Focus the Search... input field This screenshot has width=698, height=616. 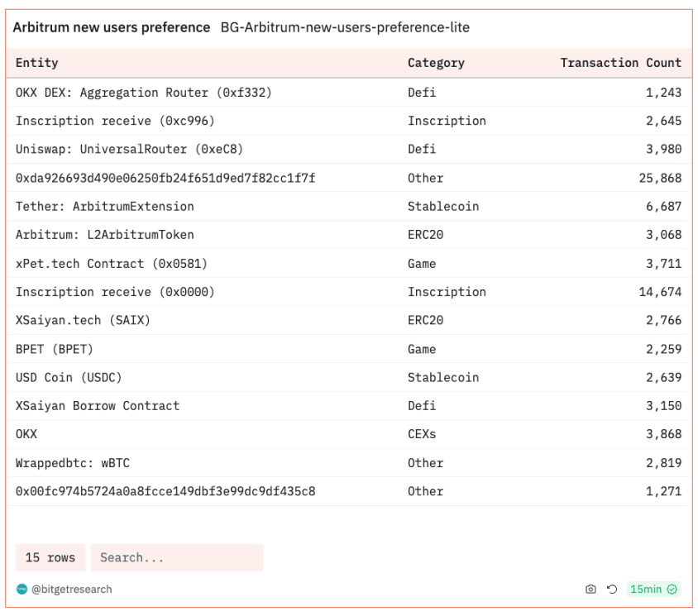click(x=177, y=557)
